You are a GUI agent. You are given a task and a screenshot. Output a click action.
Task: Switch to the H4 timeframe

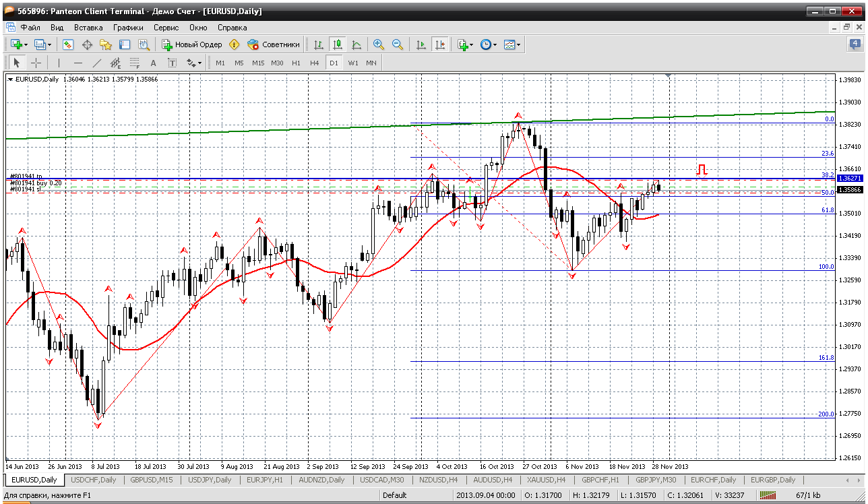[x=315, y=63]
